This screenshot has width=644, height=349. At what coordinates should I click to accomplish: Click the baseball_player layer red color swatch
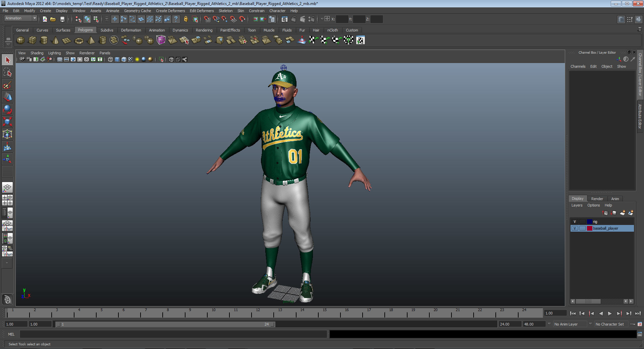click(589, 228)
